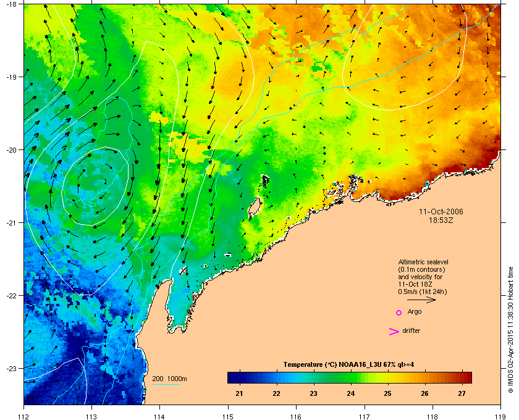Click the colorbar tick label 21
The width and height of the screenshot is (519, 420).
pos(239,393)
